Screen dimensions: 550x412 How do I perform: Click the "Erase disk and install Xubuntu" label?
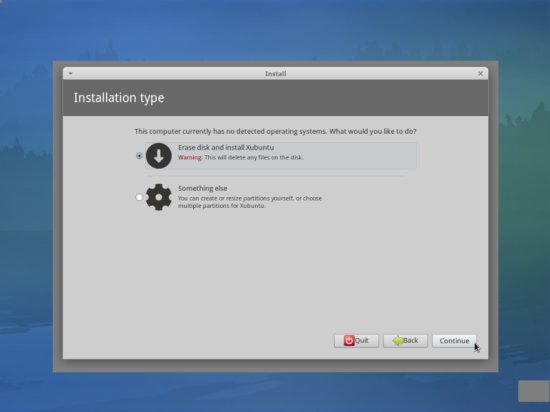[x=226, y=148]
